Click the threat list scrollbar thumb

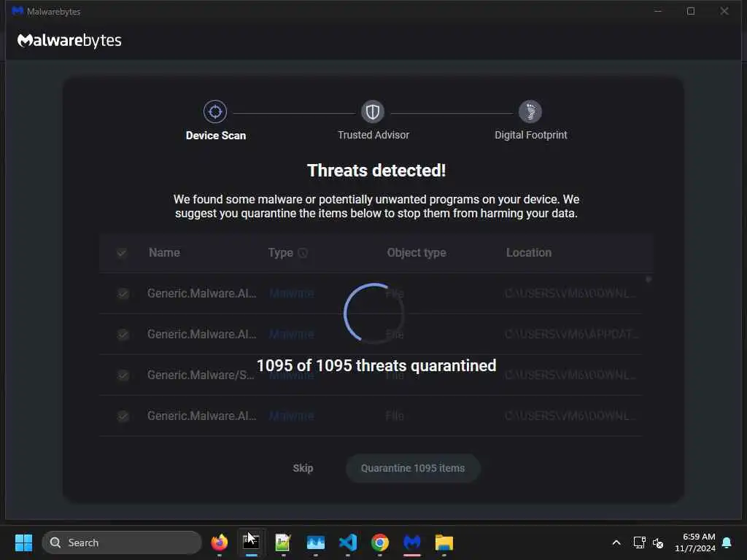coord(648,279)
